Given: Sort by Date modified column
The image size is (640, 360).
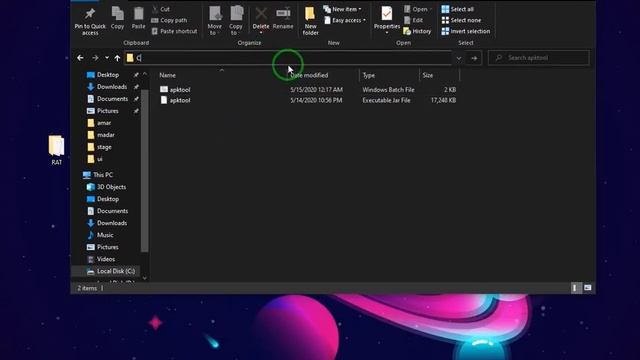Looking at the screenshot, I should pos(309,75).
